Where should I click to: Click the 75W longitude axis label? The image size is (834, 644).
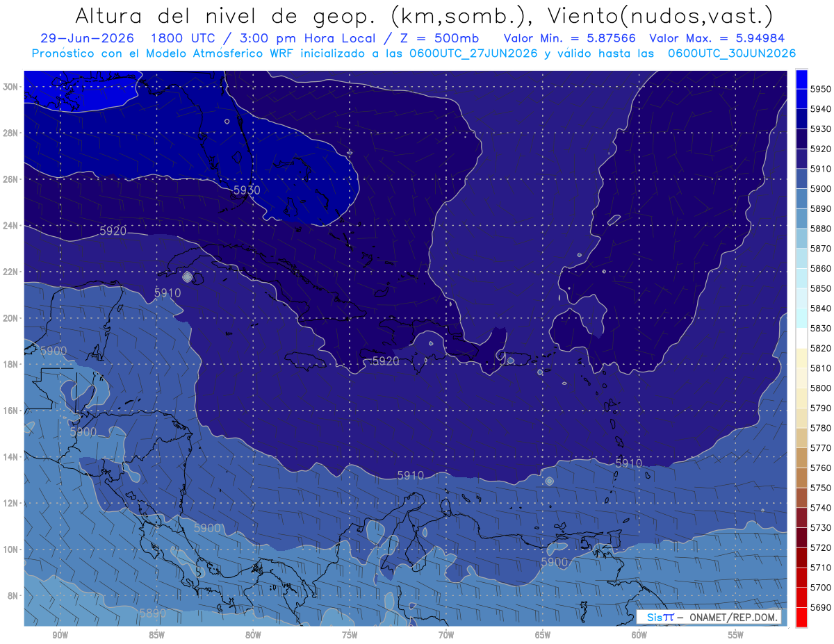350,636
